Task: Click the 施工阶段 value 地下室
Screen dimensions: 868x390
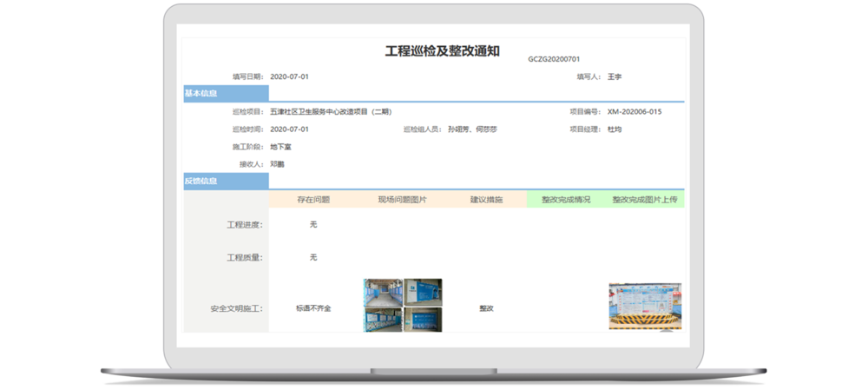Action: pos(279,147)
